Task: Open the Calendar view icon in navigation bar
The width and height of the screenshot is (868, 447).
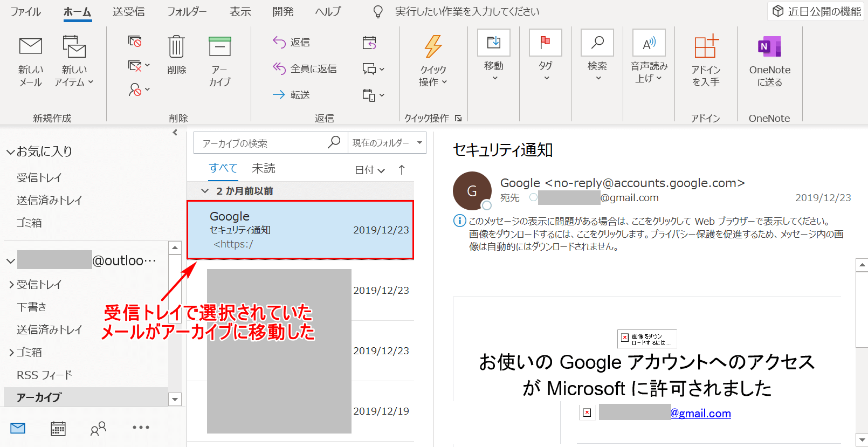Action: tap(58, 429)
